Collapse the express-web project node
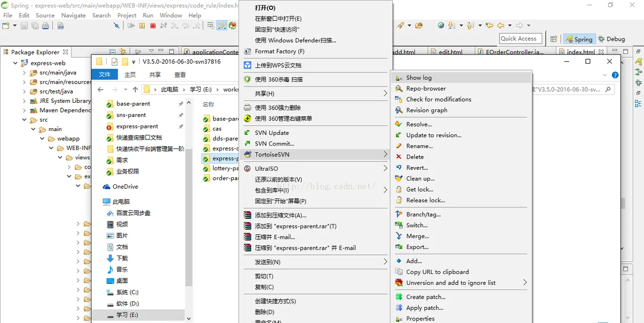This screenshot has height=323, width=644. tap(15, 63)
